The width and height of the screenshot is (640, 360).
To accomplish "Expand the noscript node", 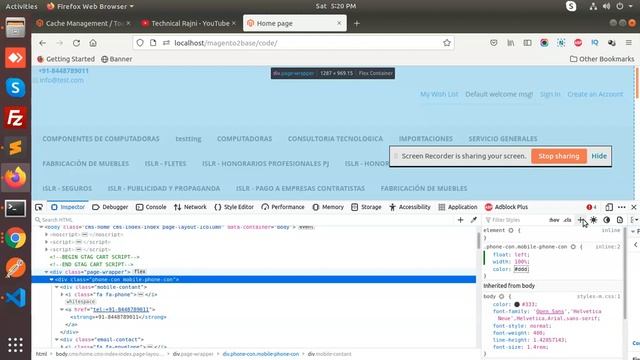I will [46, 235].
